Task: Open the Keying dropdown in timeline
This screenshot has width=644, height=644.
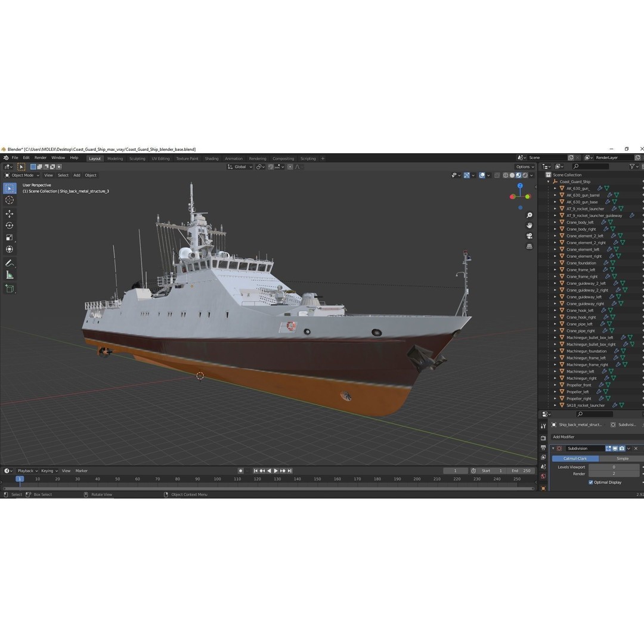Action: tap(49, 470)
